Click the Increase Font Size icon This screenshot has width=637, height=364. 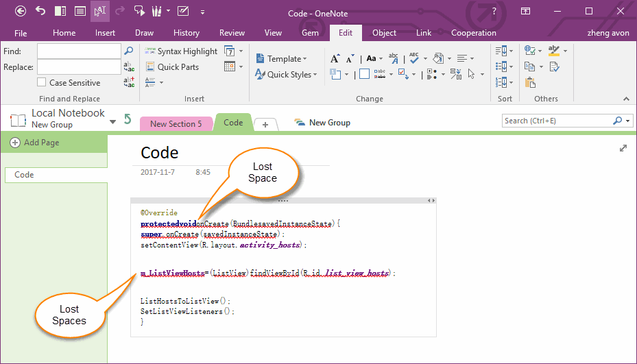tap(335, 59)
